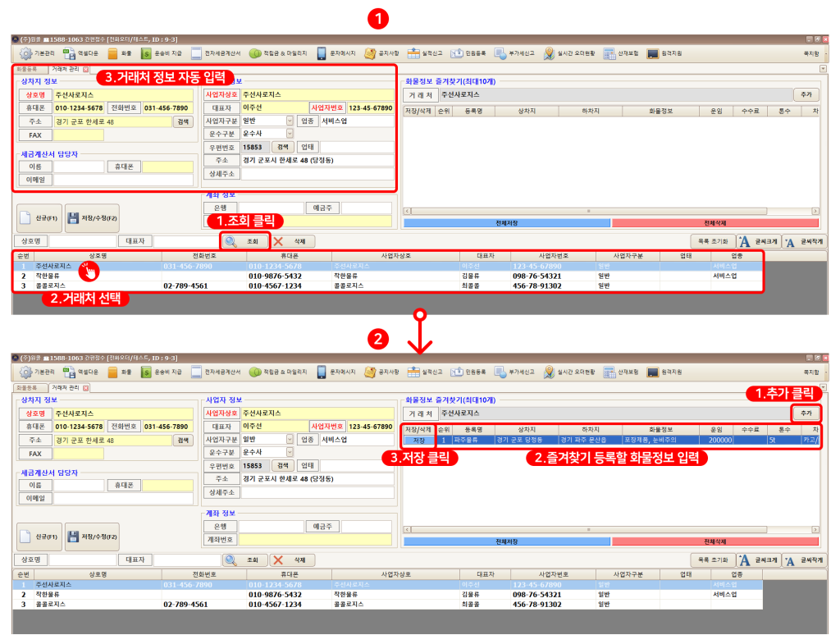The width and height of the screenshot is (840, 644).
Task: Click 추가 button in bottom window favorites panel
Action: (x=805, y=413)
